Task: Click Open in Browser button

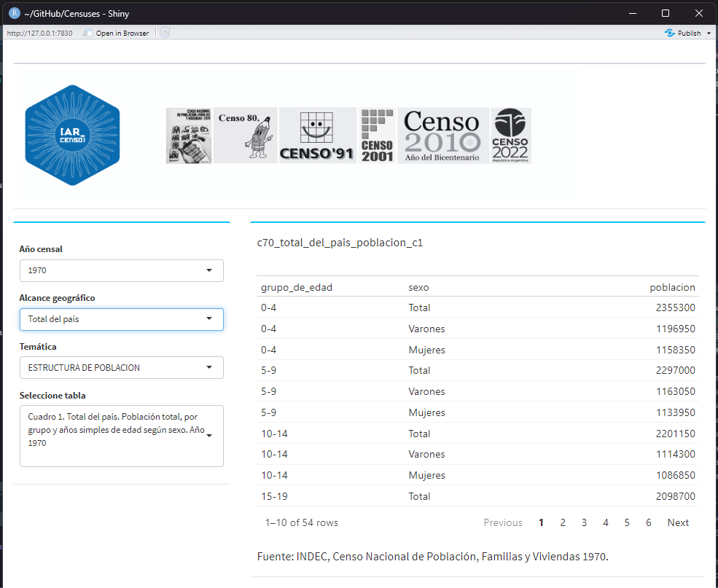Action: point(116,33)
